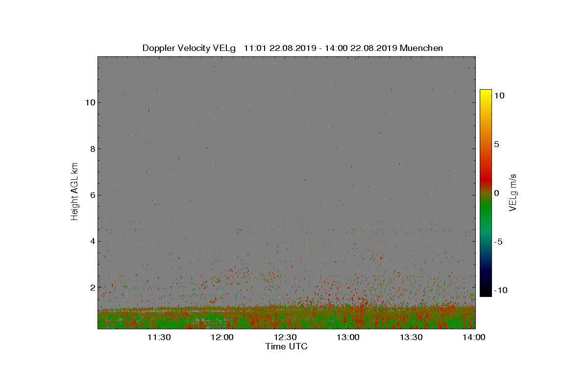Viewport: 588px width, 392px height.
Task: Click the "Height AGL km" axis label
Action: 74,191
